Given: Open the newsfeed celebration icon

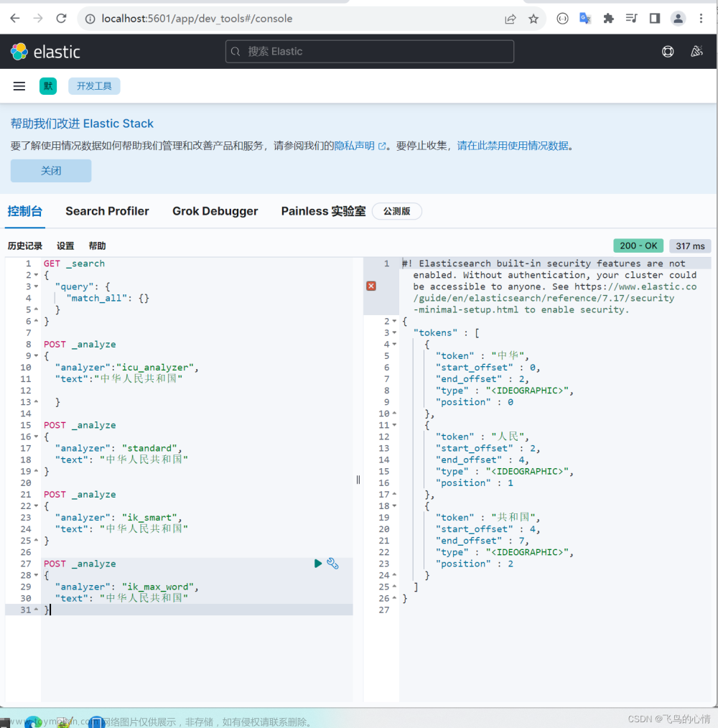Looking at the screenshot, I should 696,52.
